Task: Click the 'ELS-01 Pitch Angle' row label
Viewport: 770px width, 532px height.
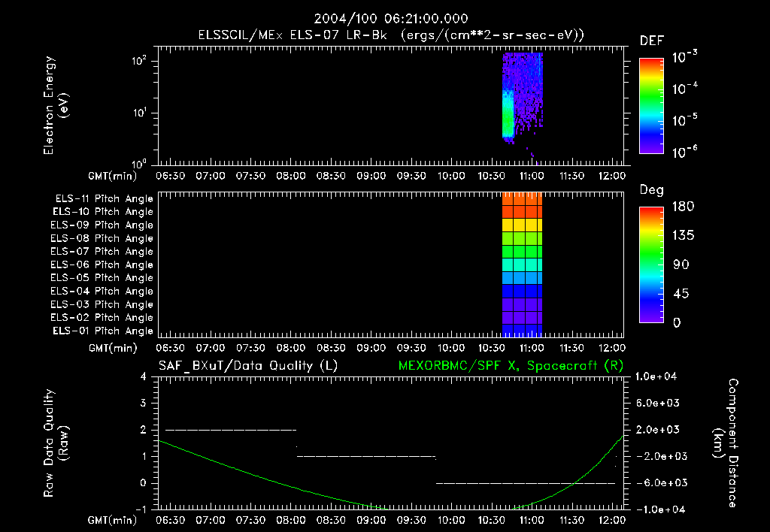Action: click(103, 331)
